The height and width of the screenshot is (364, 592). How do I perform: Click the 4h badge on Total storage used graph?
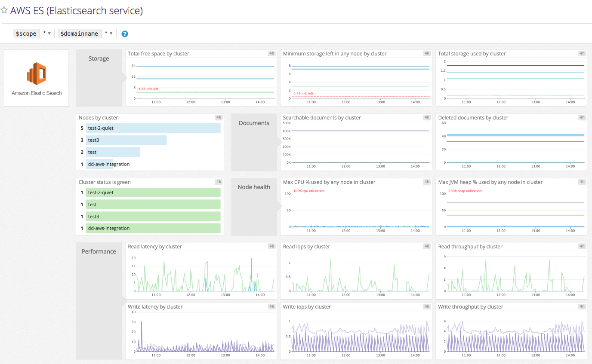[x=581, y=53]
